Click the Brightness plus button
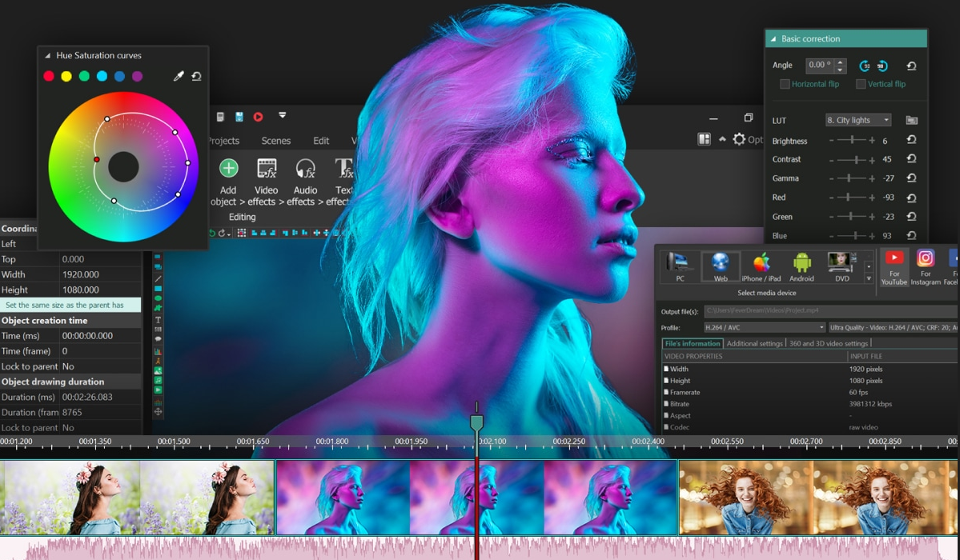 tap(872, 141)
